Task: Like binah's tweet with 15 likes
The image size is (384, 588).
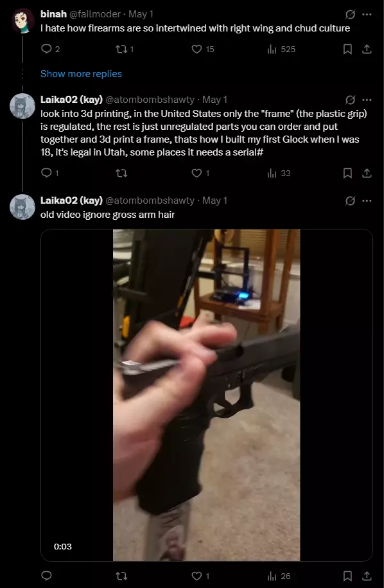Action: [203, 49]
